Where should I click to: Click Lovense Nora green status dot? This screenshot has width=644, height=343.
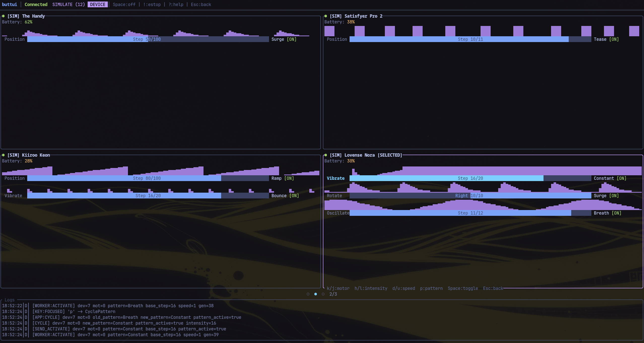pyautogui.click(x=326, y=155)
